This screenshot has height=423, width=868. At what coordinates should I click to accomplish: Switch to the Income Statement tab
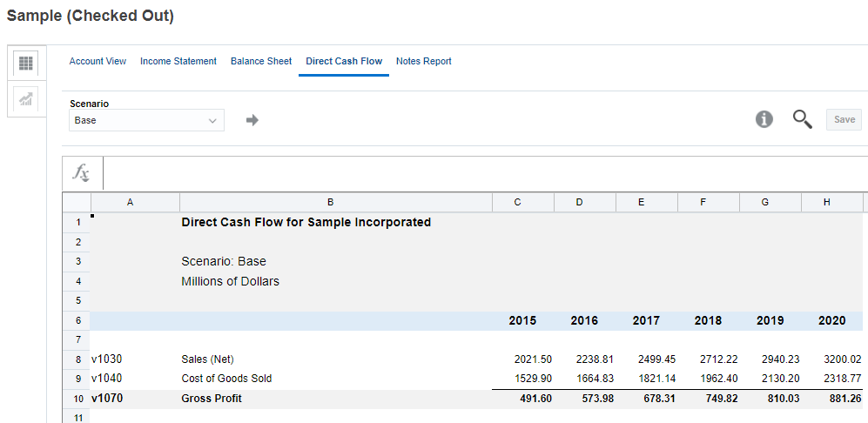pos(178,62)
